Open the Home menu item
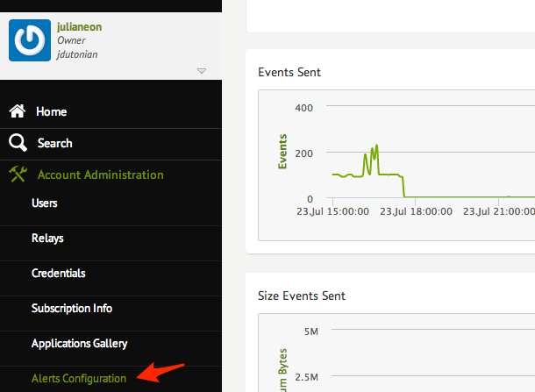The height and width of the screenshot is (392, 535). 51,112
